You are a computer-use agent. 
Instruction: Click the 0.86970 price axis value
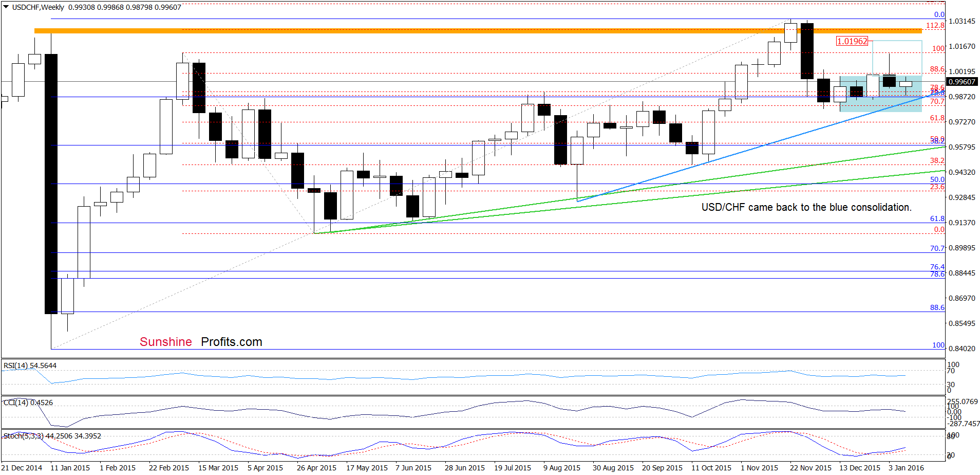coord(962,298)
